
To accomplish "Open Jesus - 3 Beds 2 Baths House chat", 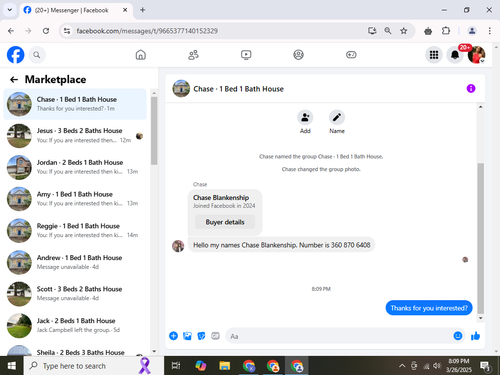I will point(75,135).
